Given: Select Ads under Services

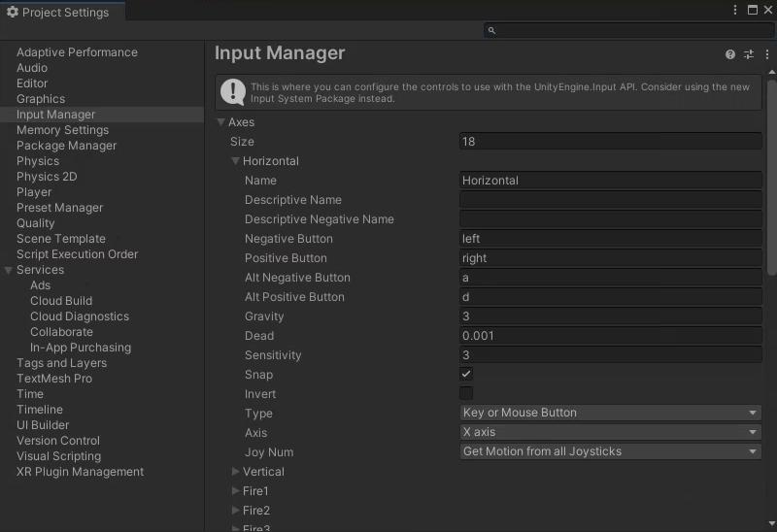Looking at the screenshot, I should tap(40, 285).
